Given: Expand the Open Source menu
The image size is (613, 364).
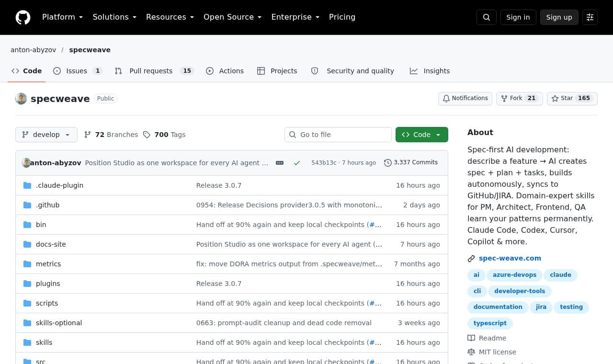Looking at the screenshot, I should [x=233, y=17].
